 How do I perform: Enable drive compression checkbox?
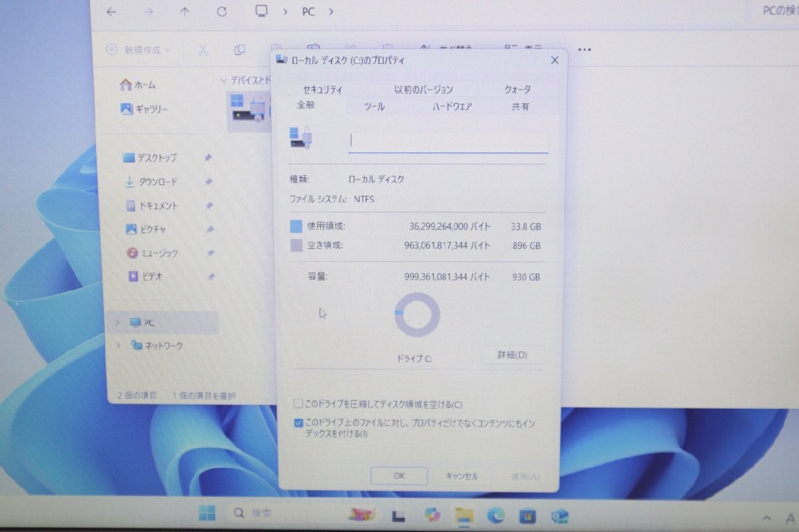click(298, 404)
